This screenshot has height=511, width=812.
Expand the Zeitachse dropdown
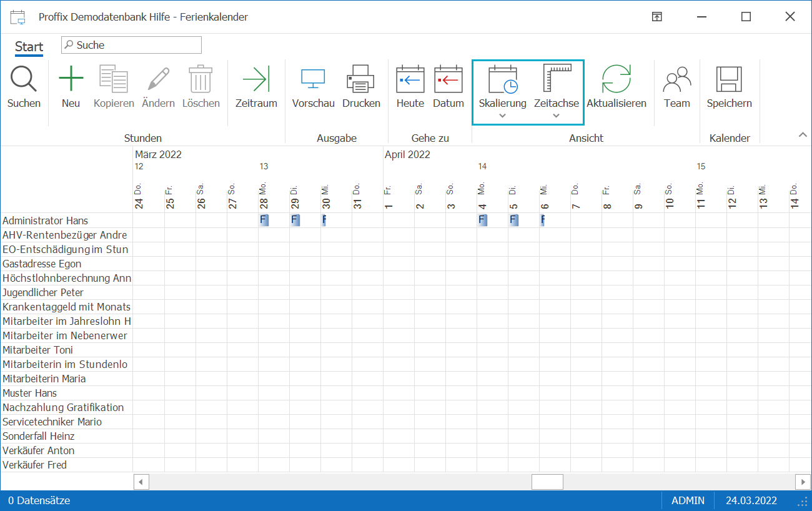[x=557, y=116]
